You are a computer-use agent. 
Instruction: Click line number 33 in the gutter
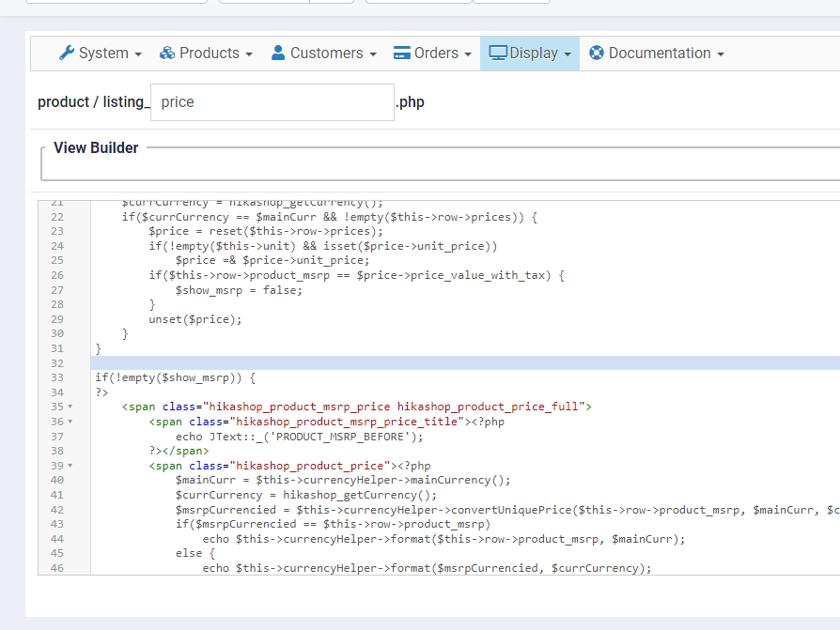point(57,377)
